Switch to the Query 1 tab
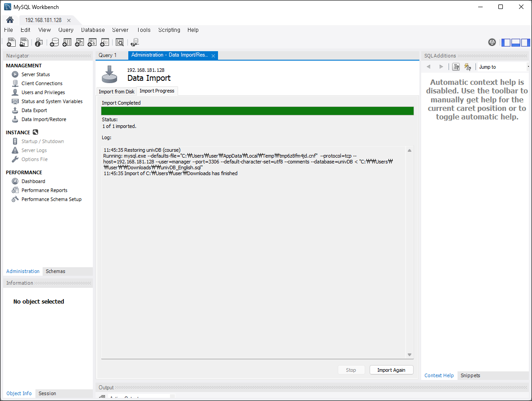The width and height of the screenshot is (532, 401). tap(108, 55)
